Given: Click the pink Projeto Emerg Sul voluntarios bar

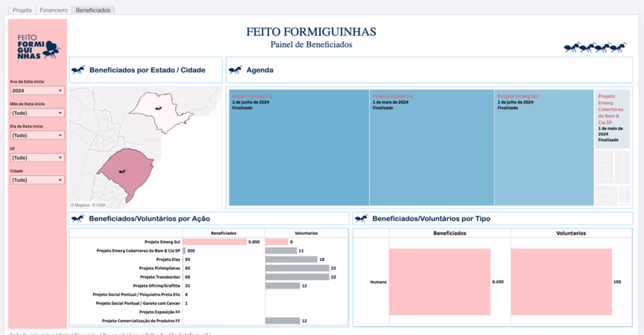Looking at the screenshot, I should tap(277, 242).
